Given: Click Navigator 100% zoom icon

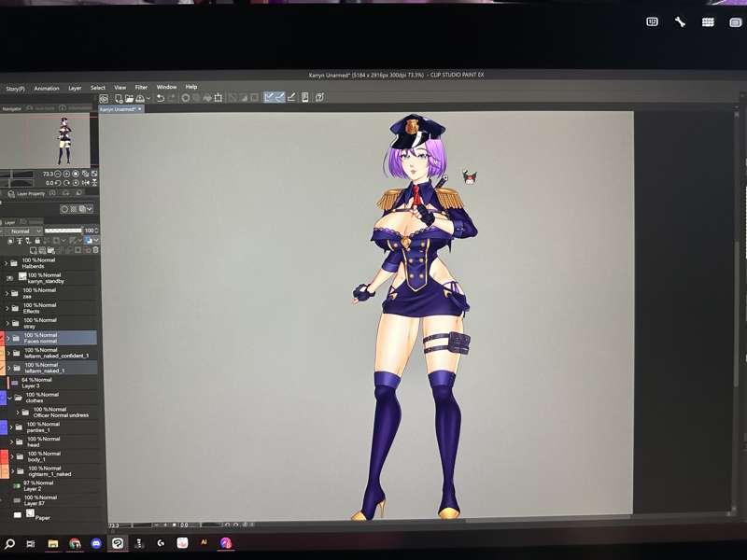Looking at the screenshot, I should pos(76,175).
